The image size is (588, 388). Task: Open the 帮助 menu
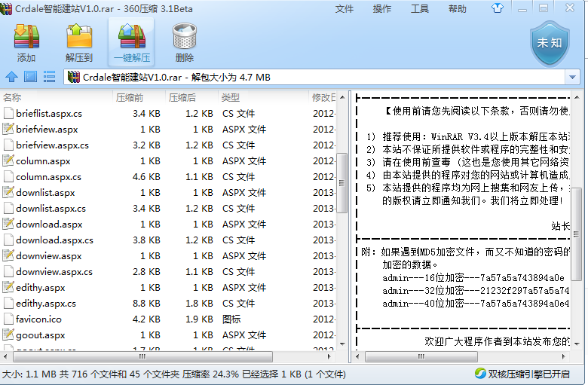458,8
